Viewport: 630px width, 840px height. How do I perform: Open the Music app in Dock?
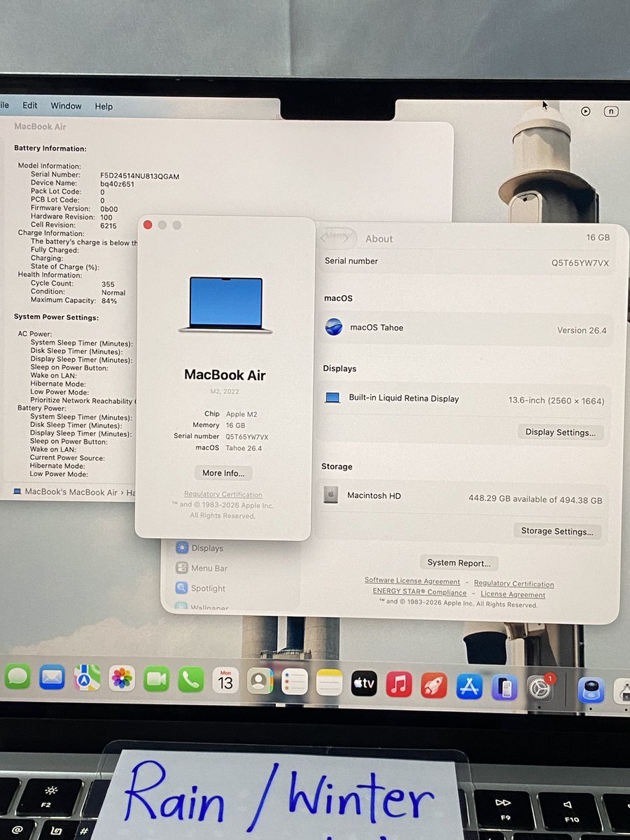point(399,684)
